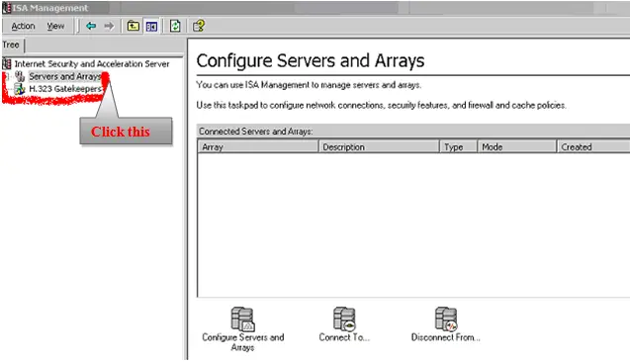Screen dimensions: 630x364
Task: Open the View menu
Action: (x=55, y=26)
